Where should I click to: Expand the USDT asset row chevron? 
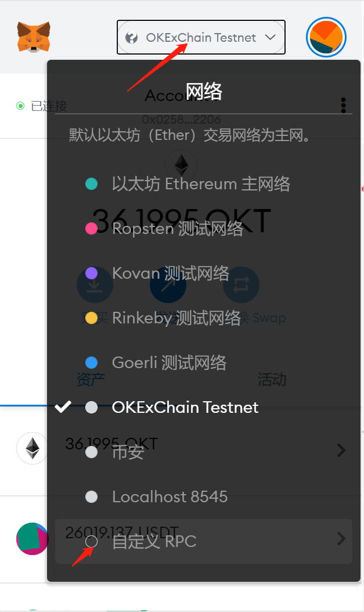pyautogui.click(x=341, y=538)
